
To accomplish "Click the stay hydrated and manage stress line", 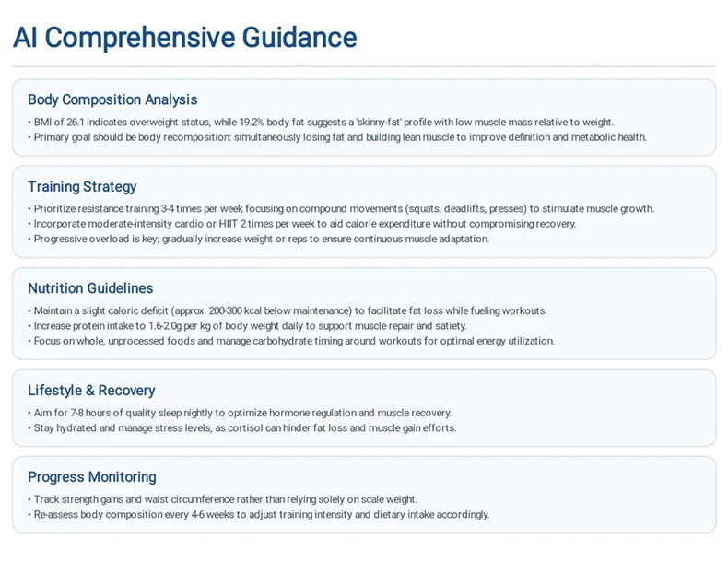I will click(x=241, y=427).
